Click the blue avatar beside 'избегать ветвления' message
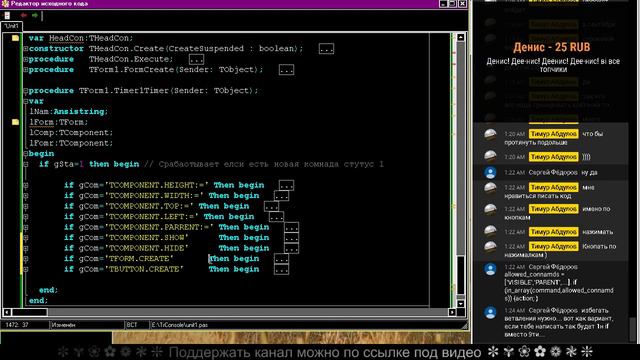Viewport: 640px width, 360px height. coord(490,313)
